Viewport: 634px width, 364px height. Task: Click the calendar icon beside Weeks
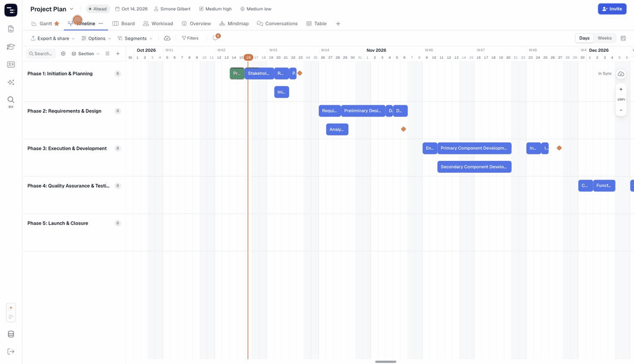click(623, 39)
